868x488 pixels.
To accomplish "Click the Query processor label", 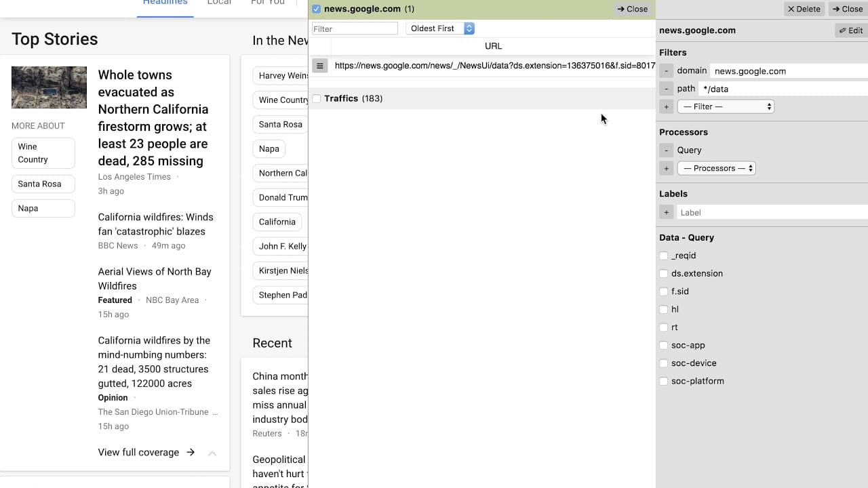I will pos(689,150).
